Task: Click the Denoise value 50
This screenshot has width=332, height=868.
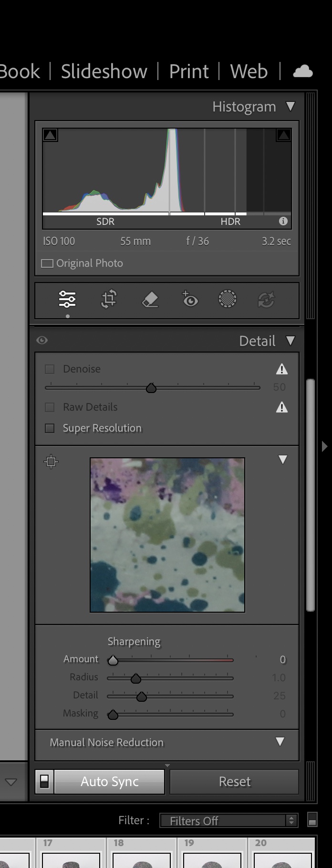Action: pos(280,387)
